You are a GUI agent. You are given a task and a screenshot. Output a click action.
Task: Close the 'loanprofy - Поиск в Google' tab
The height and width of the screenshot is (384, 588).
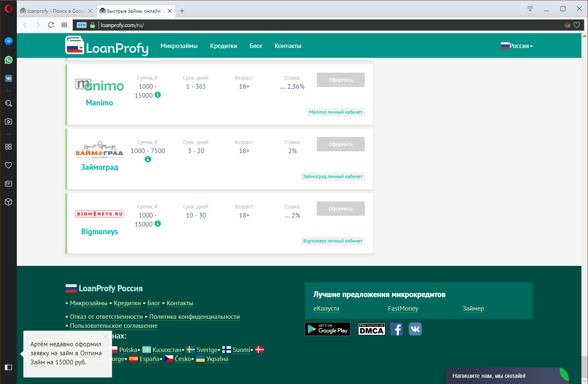tap(90, 11)
